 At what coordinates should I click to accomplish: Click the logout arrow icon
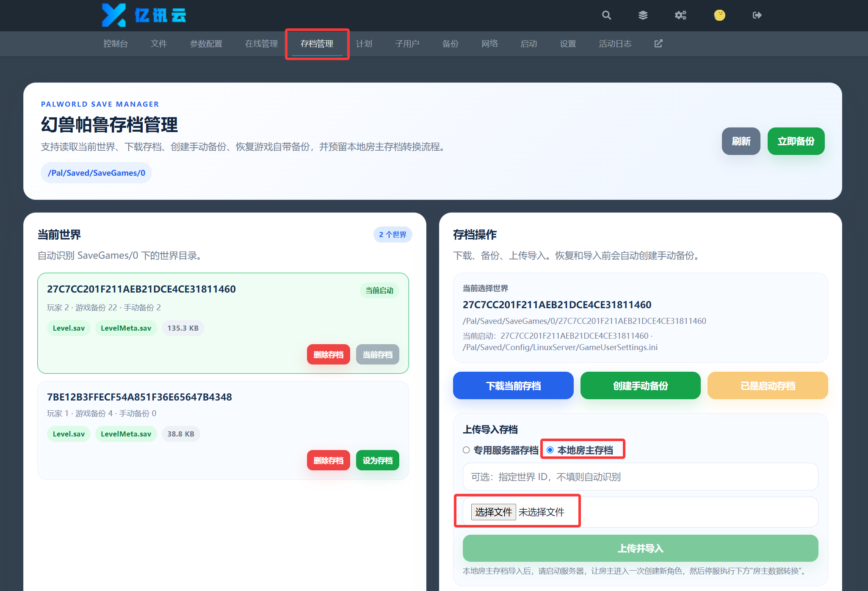tap(757, 15)
